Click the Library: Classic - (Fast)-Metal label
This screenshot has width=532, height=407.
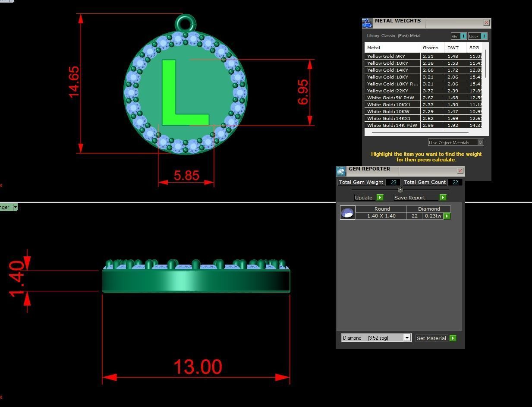point(393,36)
